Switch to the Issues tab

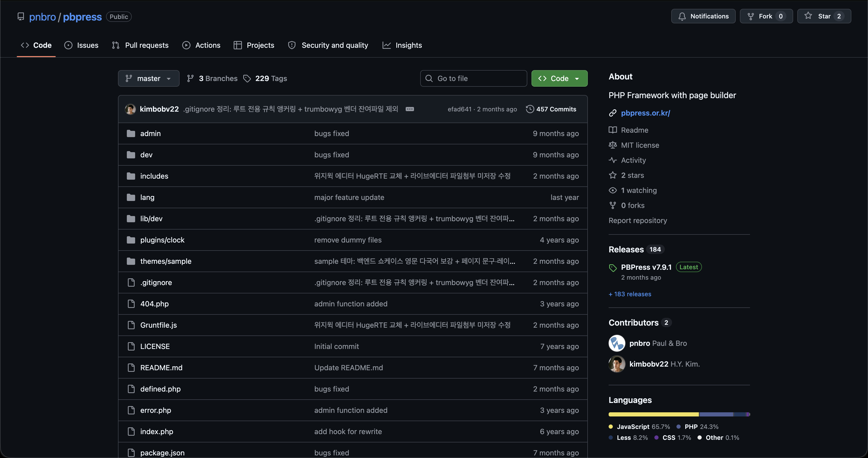(81, 45)
